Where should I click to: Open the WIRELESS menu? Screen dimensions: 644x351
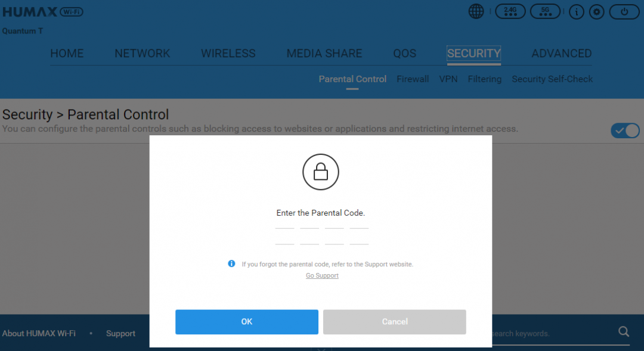coord(228,54)
